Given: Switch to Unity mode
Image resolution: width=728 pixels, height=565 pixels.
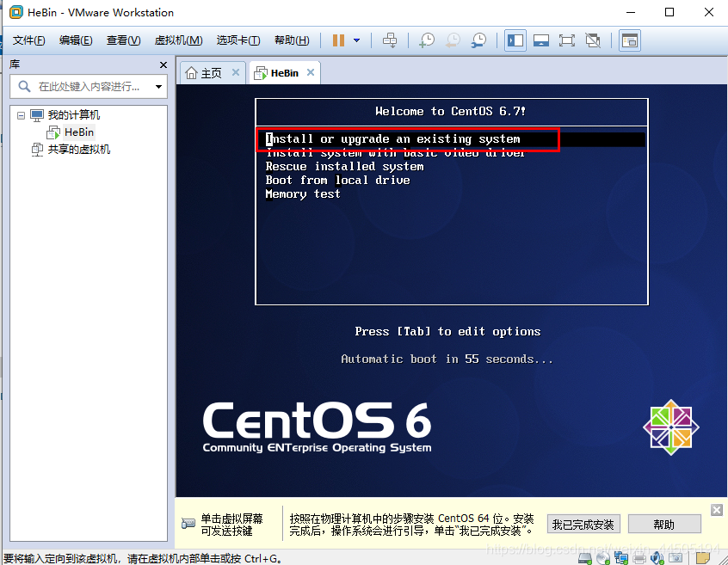Looking at the screenshot, I should (x=593, y=40).
